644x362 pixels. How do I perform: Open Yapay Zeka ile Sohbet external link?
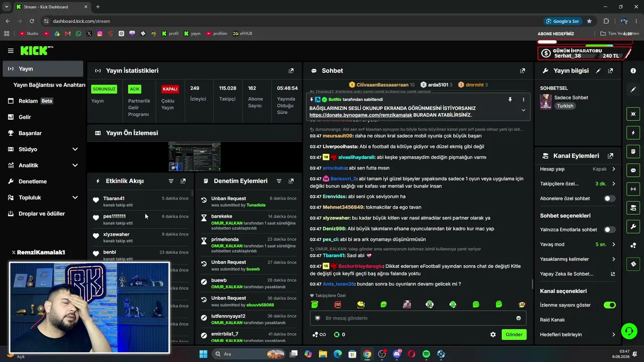click(x=613, y=274)
